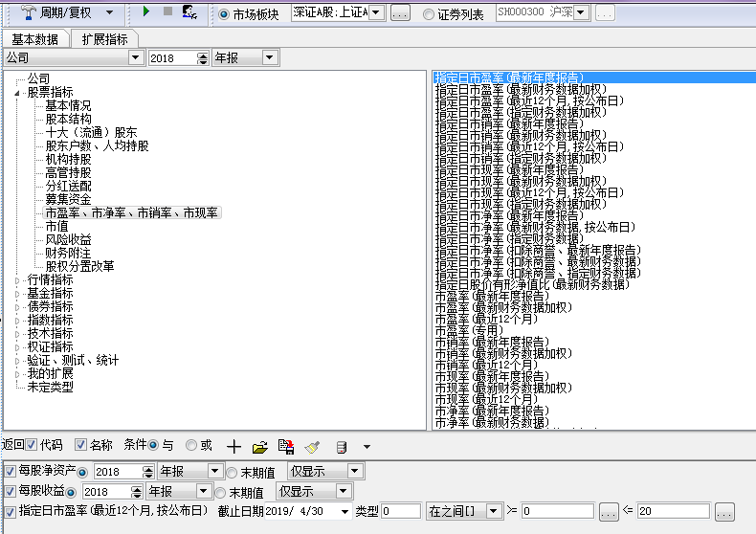This screenshot has width=756, height=534.
Task: Expand the 技术指标 tree node
Action: (x=17, y=334)
